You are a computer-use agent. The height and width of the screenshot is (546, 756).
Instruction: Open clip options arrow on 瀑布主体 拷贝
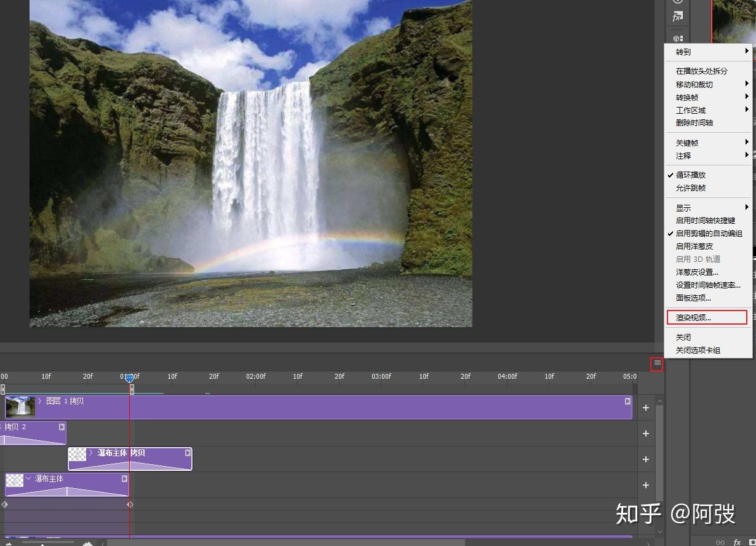coord(188,453)
